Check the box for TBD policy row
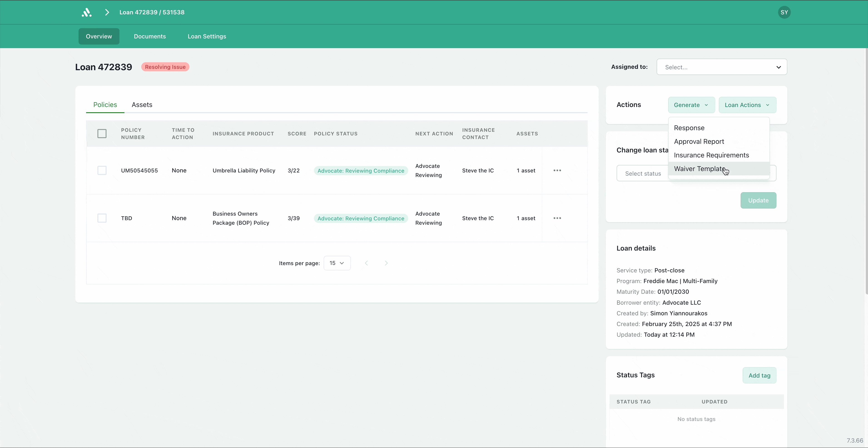Viewport: 868px width, 448px height. point(102,218)
